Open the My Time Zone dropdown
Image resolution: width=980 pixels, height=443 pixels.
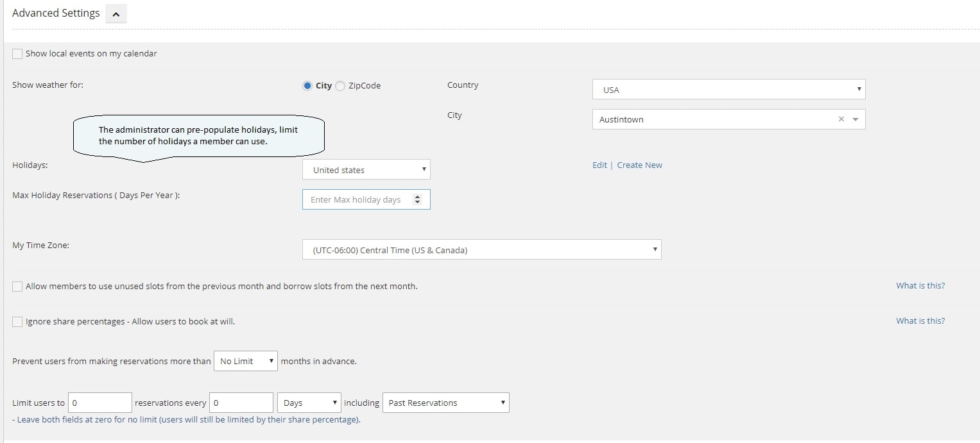coord(481,250)
